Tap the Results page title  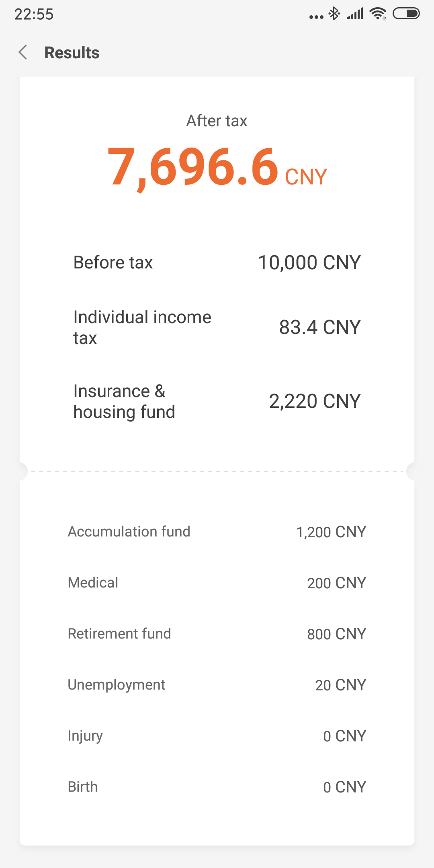(72, 53)
